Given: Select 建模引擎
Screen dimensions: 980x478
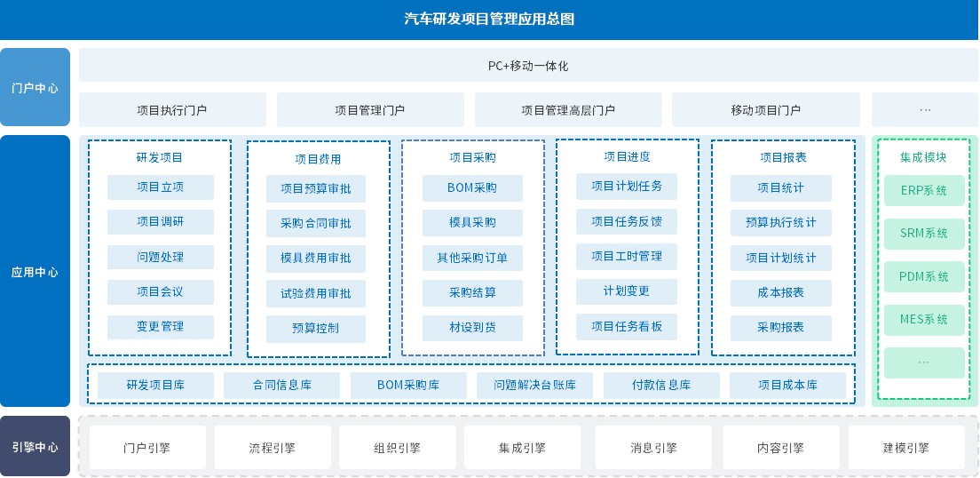Looking at the screenshot, I should tap(906, 448).
